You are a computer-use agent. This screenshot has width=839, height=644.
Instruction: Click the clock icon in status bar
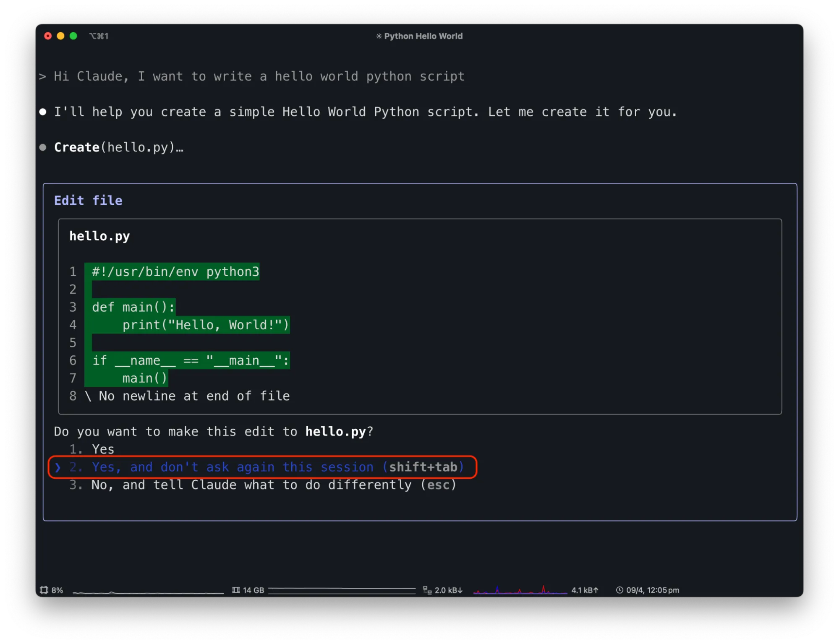point(619,590)
